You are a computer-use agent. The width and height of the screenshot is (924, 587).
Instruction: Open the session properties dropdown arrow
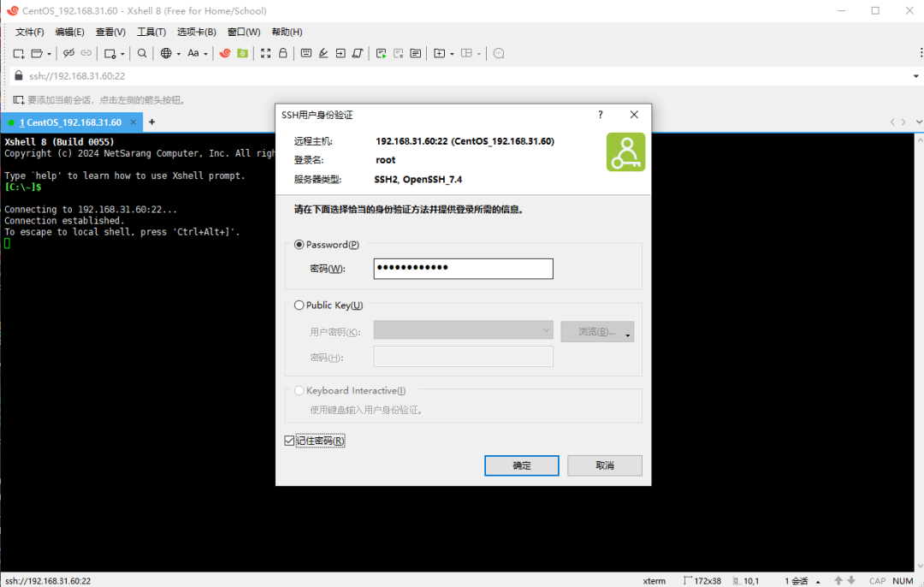pyautogui.click(x=122, y=54)
